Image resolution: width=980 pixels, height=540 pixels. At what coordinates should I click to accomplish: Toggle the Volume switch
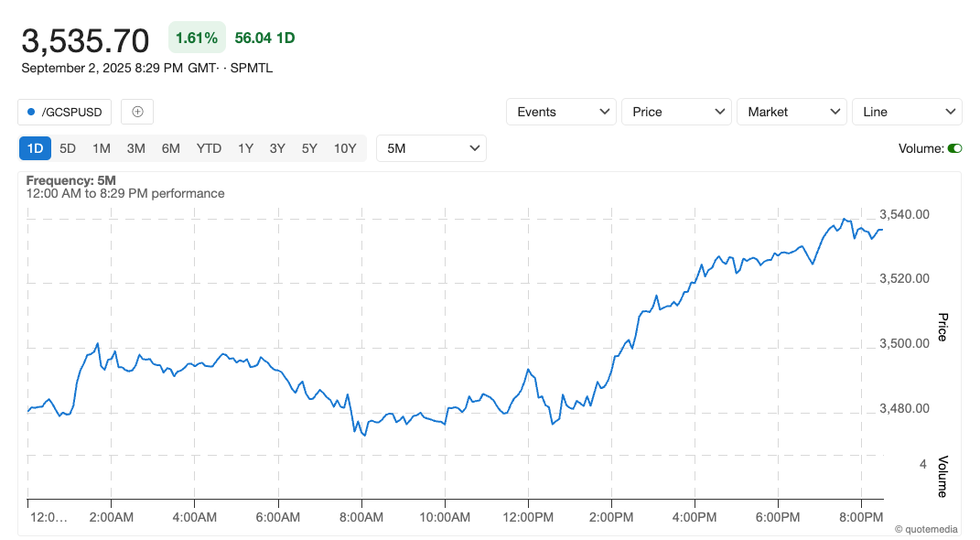point(955,149)
